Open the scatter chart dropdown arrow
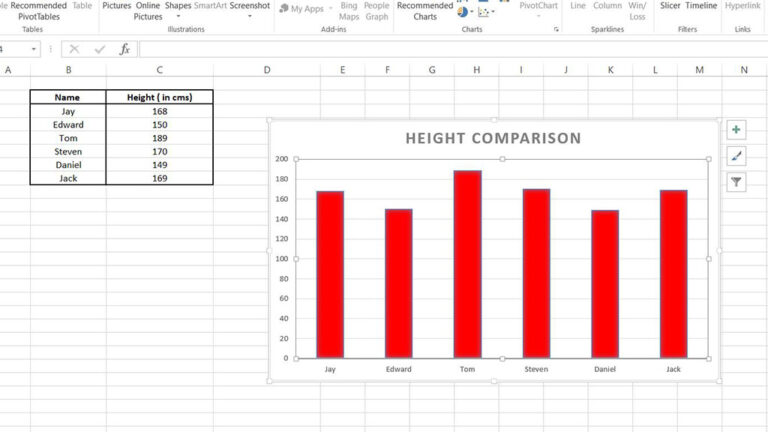The height and width of the screenshot is (432, 768). pos(493,12)
